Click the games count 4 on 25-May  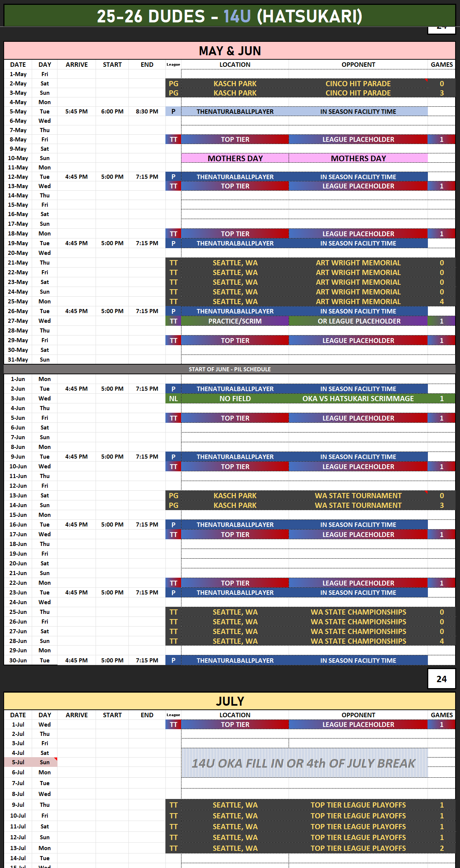point(442,302)
